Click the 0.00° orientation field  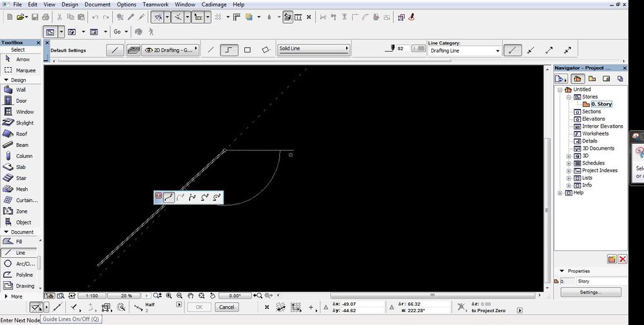coord(235,295)
